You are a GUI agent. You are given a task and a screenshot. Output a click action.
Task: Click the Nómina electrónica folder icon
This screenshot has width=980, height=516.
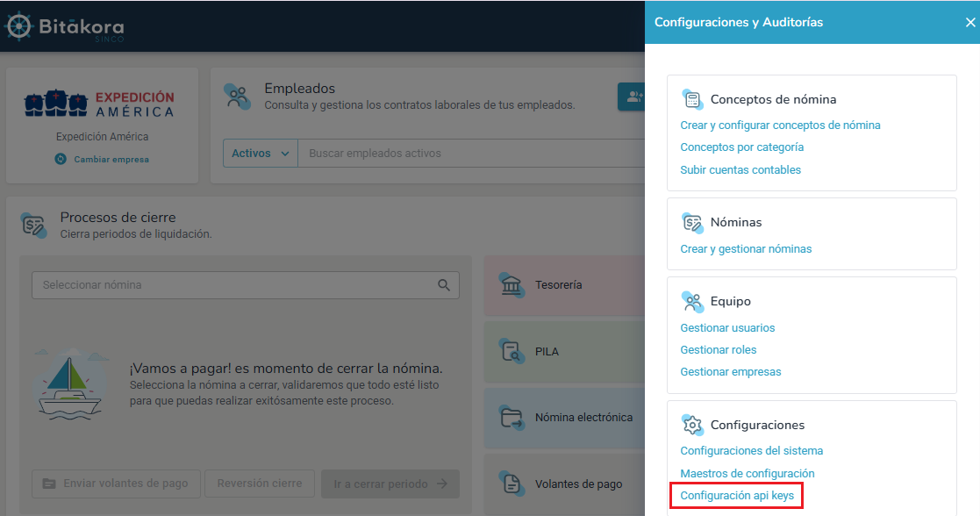511,417
